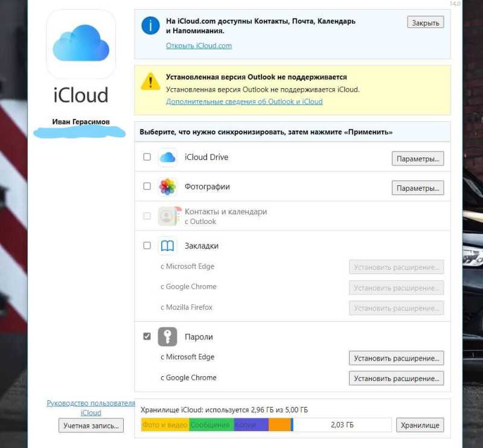Uncheck the Пароли checkbox
This screenshot has height=448, width=483.
pos(147,336)
